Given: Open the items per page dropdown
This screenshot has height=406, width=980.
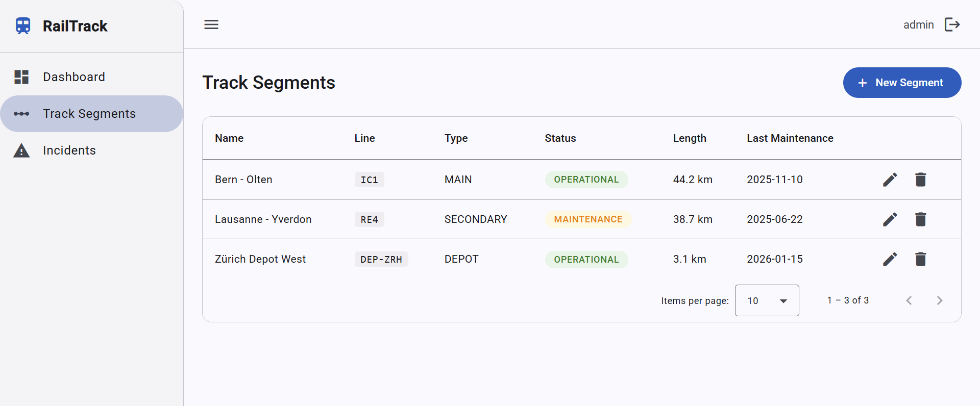Looking at the screenshot, I should [x=767, y=300].
